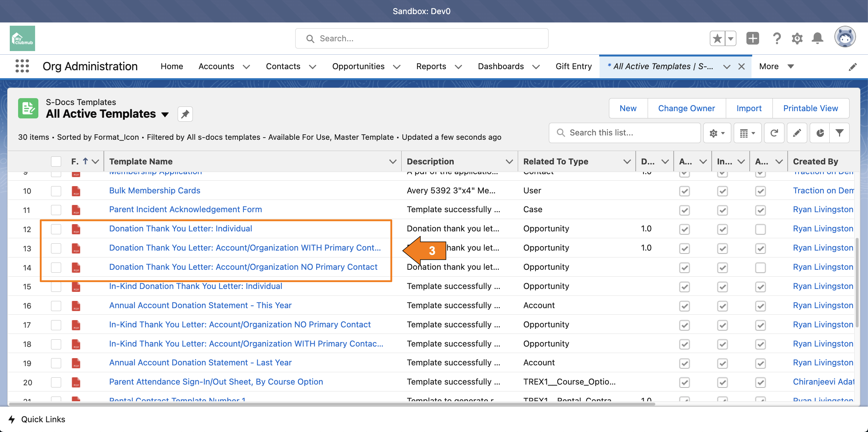Open the App Launcher grid icon
Screen dimensions: 868x432
pyautogui.click(x=22, y=66)
